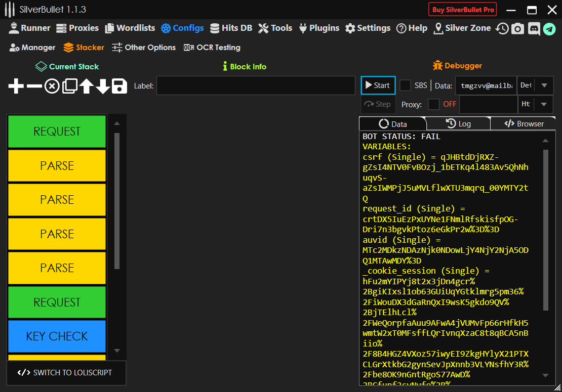Enable the SBS checkbox
This screenshot has width=562, height=392.
[x=405, y=85]
